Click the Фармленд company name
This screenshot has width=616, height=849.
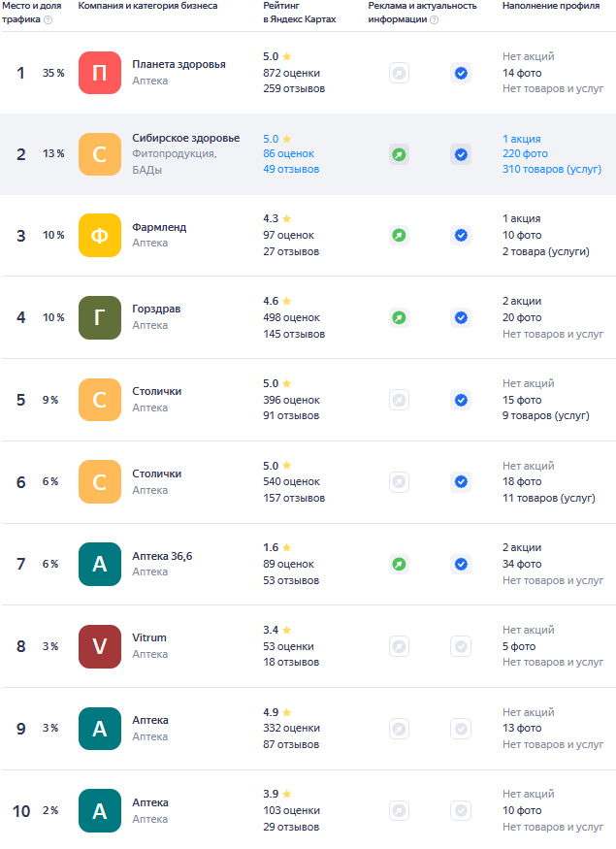click(159, 227)
